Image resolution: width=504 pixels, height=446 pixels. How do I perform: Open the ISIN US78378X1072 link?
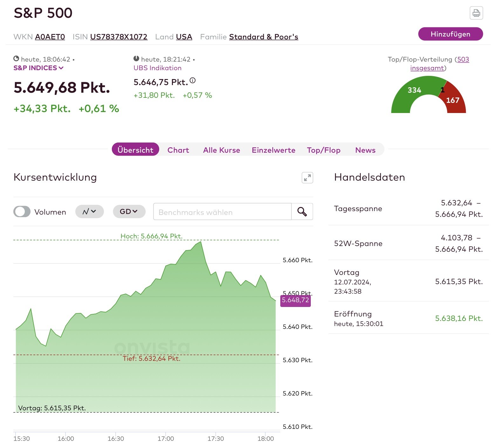tap(119, 37)
